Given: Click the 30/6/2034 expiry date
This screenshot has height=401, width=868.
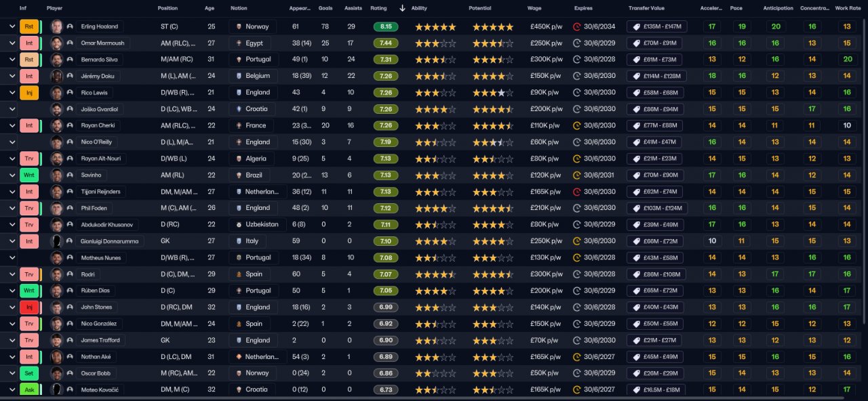Looking at the screenshot, I should [x=600, y=26].
